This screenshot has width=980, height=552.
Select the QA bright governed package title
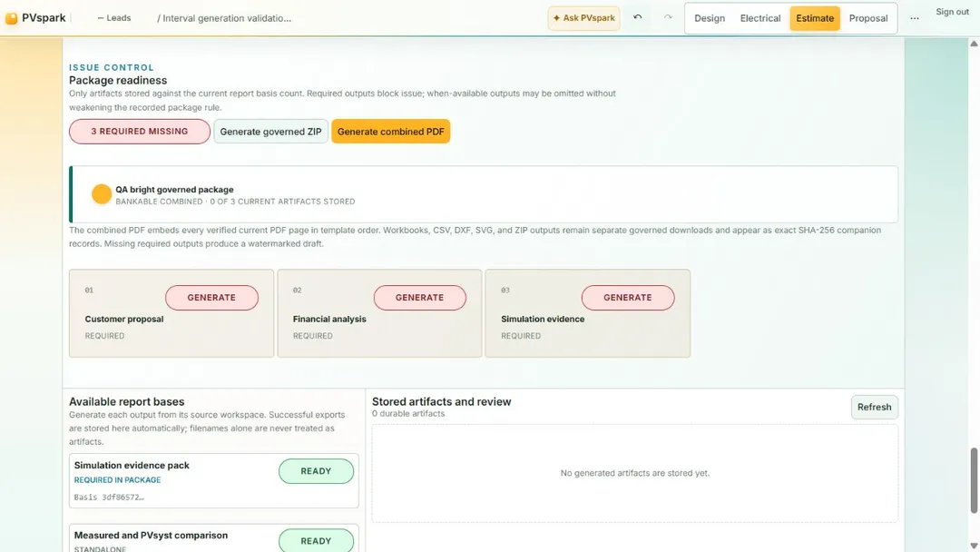tap(174, 190)
